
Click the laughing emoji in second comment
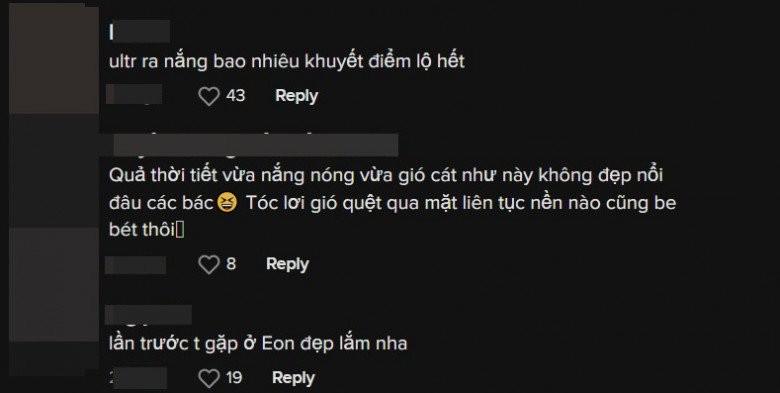click(x=227, y=203)
